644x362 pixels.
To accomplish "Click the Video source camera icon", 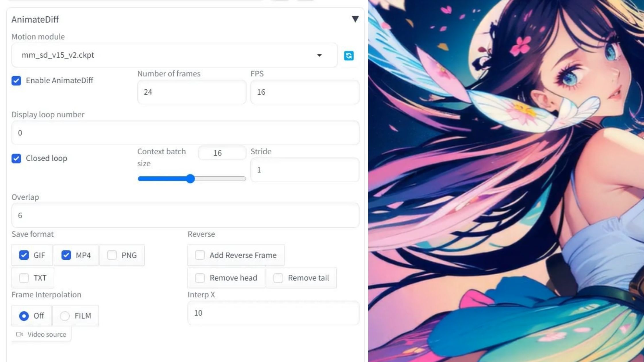I will (x=20, y=334).
